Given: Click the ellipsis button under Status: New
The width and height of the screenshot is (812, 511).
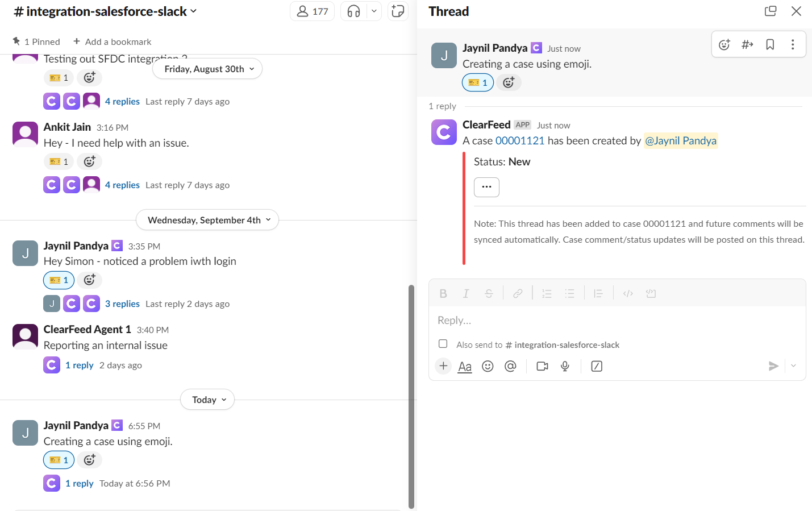Looking at the screenshot, I should point(486,187).
